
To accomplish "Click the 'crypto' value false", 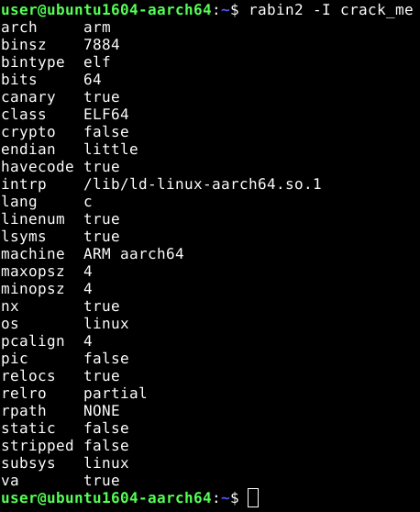I will (106, 132).
